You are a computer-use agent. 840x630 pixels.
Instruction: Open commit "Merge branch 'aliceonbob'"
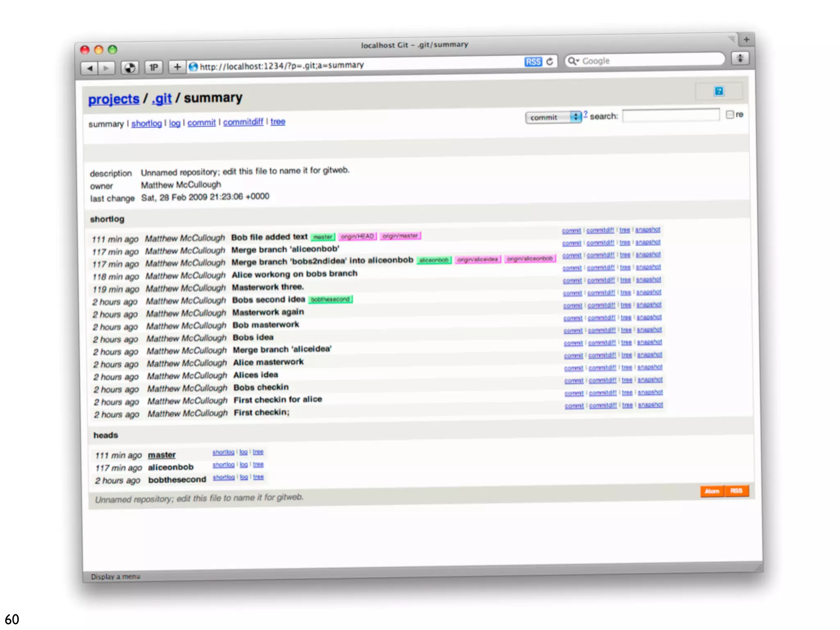click(285, 249)
